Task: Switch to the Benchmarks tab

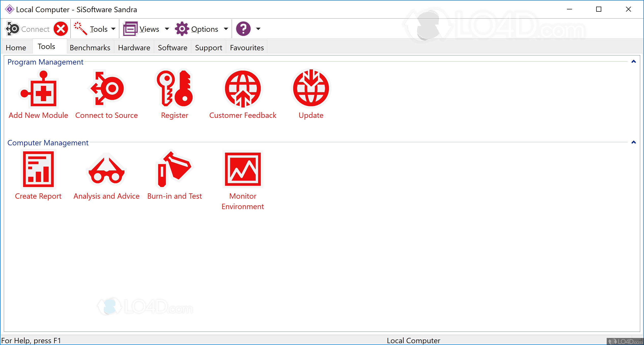Action: click(90, 47)
